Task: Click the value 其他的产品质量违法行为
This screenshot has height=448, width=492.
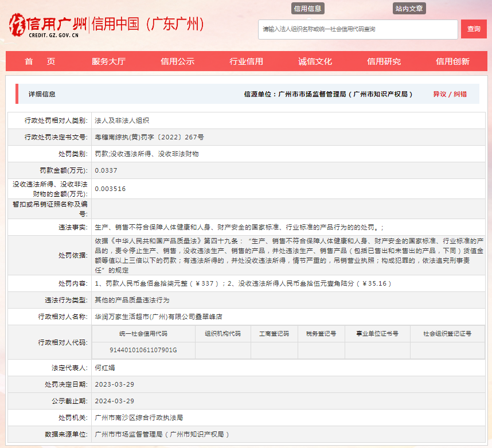Action: tap(132, 300)
